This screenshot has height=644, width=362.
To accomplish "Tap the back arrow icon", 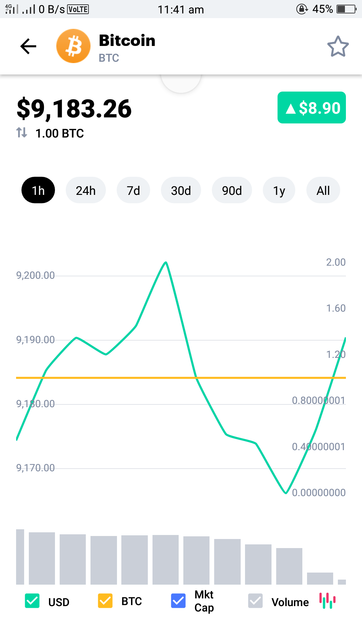I will [28, 46].
